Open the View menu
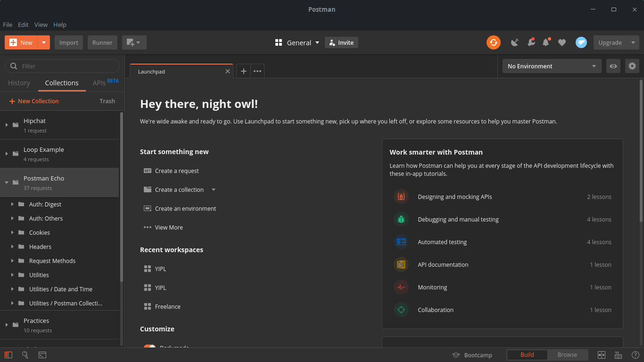The image size is (644, 362). (41, 25)
